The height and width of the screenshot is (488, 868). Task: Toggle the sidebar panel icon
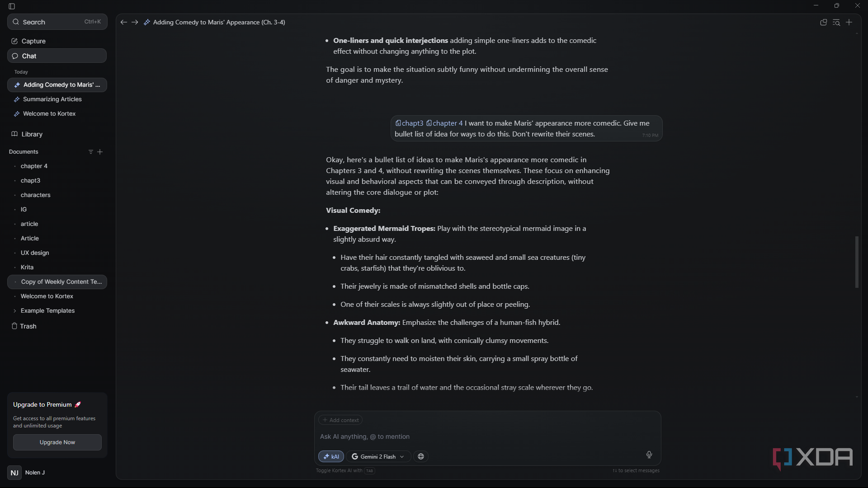click(x=12, y=6)
